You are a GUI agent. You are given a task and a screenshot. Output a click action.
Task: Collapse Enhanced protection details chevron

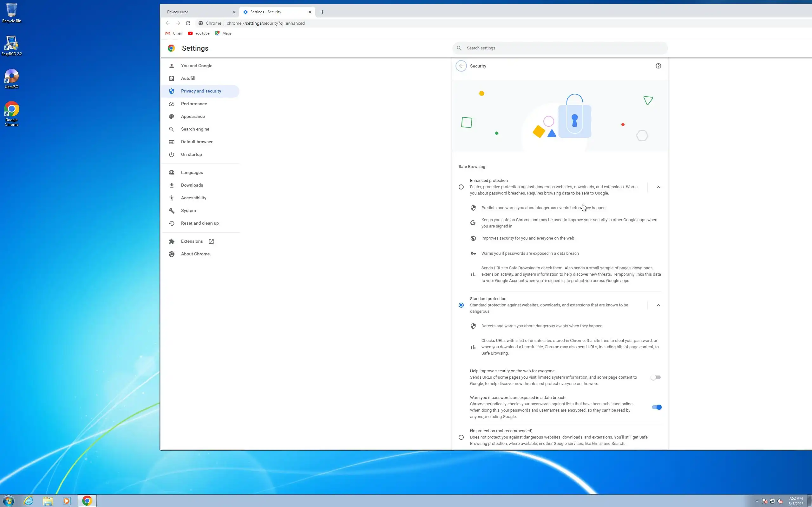(658, 187)
